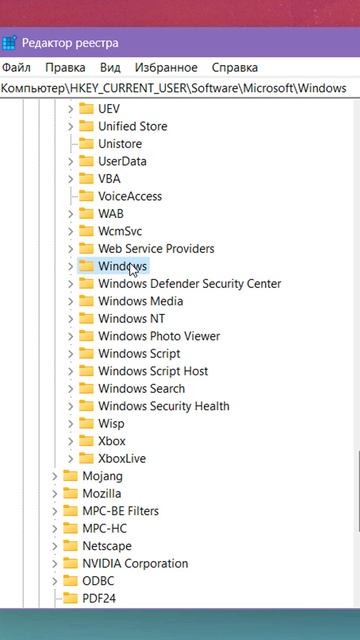Open the Справка menu
The width and height of the screenshot is (360, 640).
235,67
